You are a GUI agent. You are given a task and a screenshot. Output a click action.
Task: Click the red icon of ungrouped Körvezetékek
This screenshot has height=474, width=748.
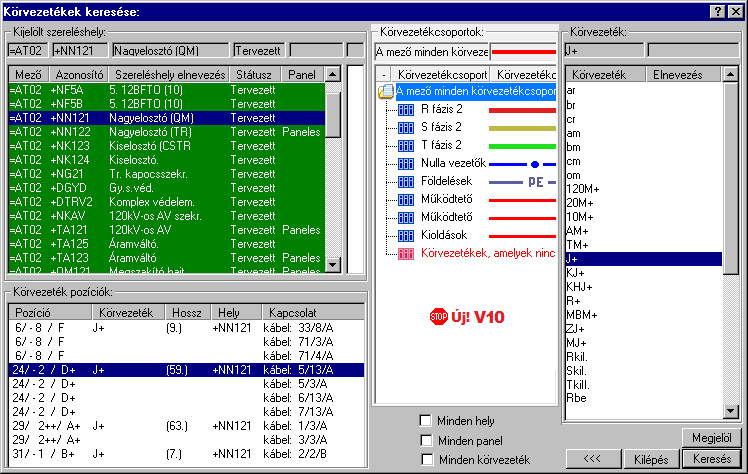[405, 254]
